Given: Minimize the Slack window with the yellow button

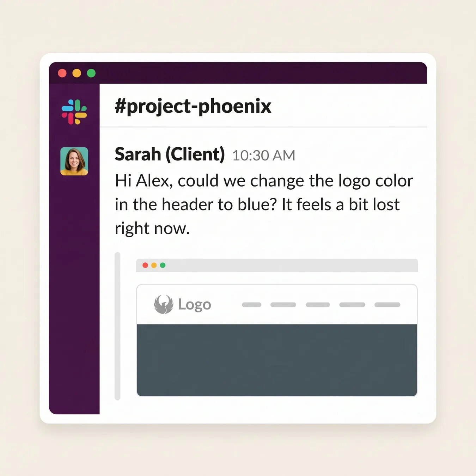Looking at the screenshot, I should click(x=77, y=73).
